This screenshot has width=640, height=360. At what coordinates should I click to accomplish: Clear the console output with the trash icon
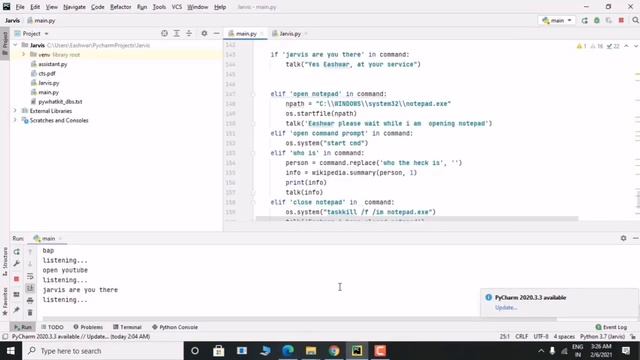coord(30,313)
